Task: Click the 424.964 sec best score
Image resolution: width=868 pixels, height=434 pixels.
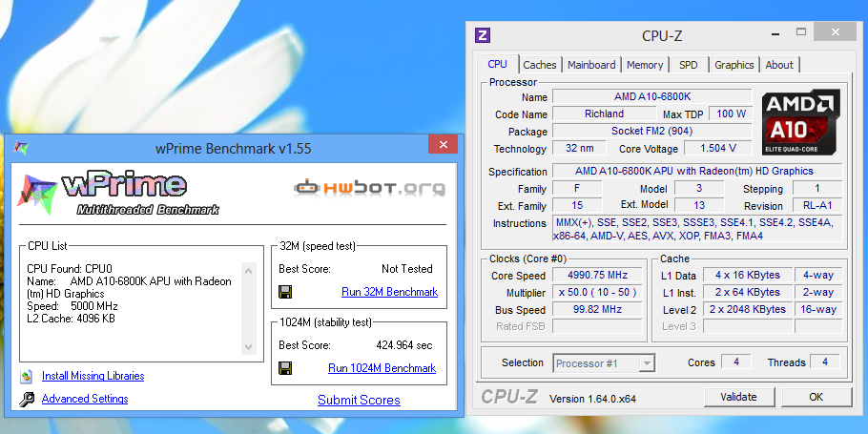Action: tap(404, 345)
